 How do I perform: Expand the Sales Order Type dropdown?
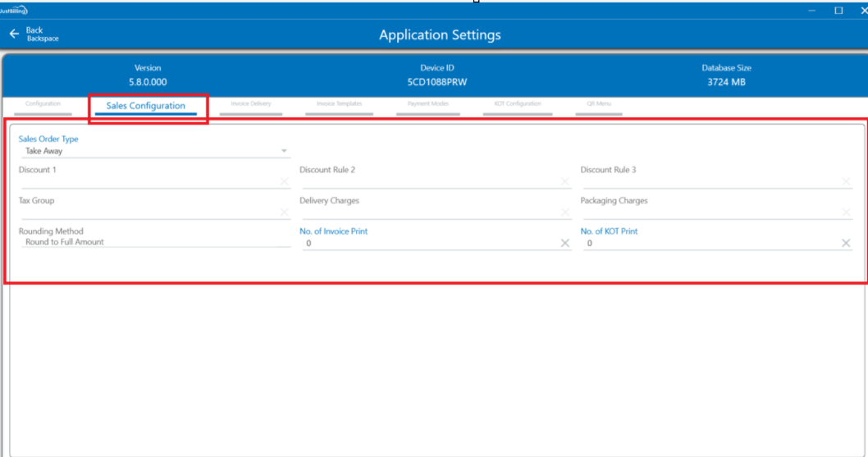click(x=284, y=151)
